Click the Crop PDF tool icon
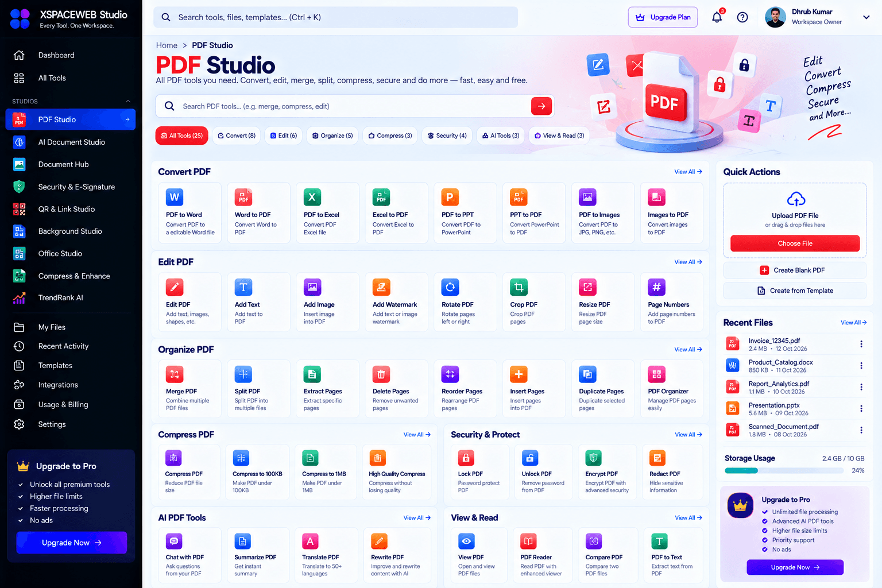This screenshot has height=588, width=882. coord(519,287)
